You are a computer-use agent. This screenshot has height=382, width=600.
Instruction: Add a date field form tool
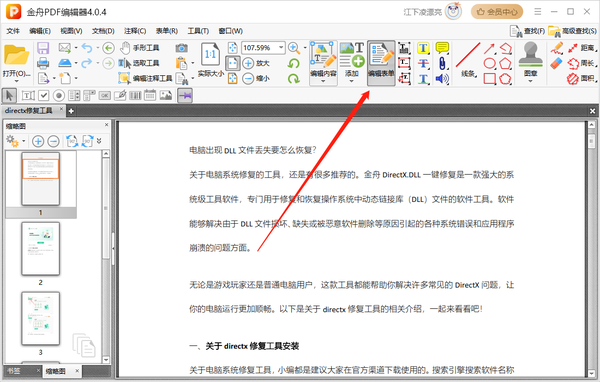point(150,95)
